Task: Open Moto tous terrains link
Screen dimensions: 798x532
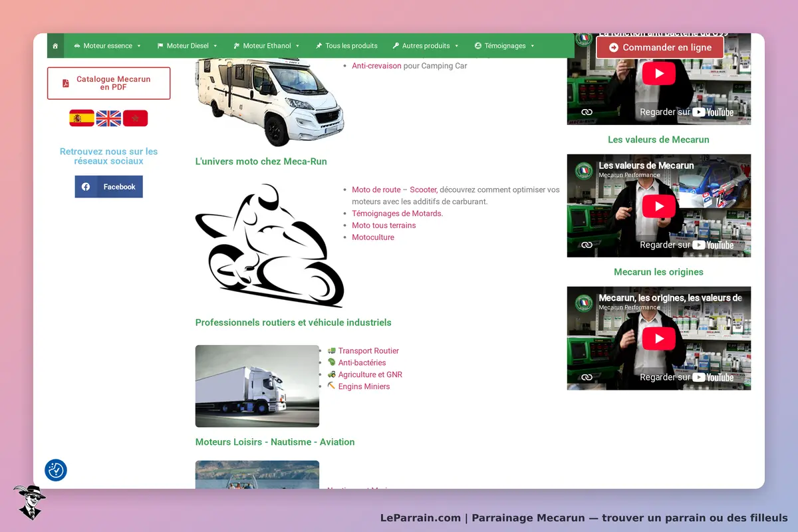Action: click(384, 225)
